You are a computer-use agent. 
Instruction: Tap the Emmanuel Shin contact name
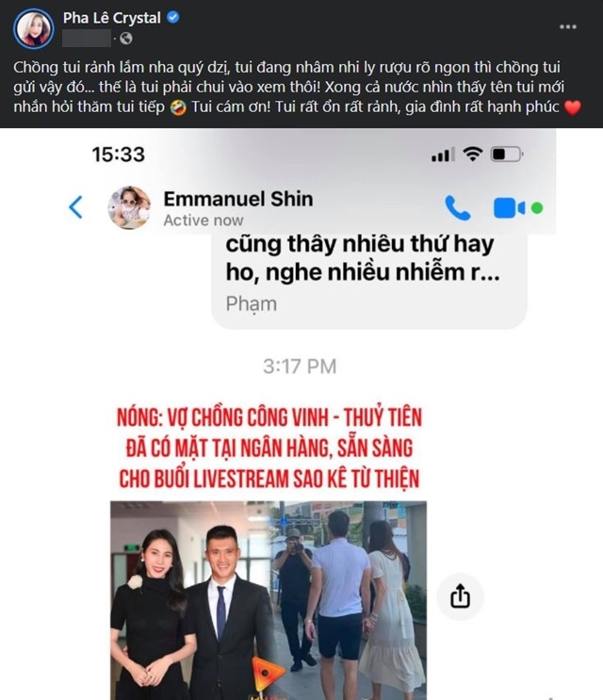pos(237,199)
